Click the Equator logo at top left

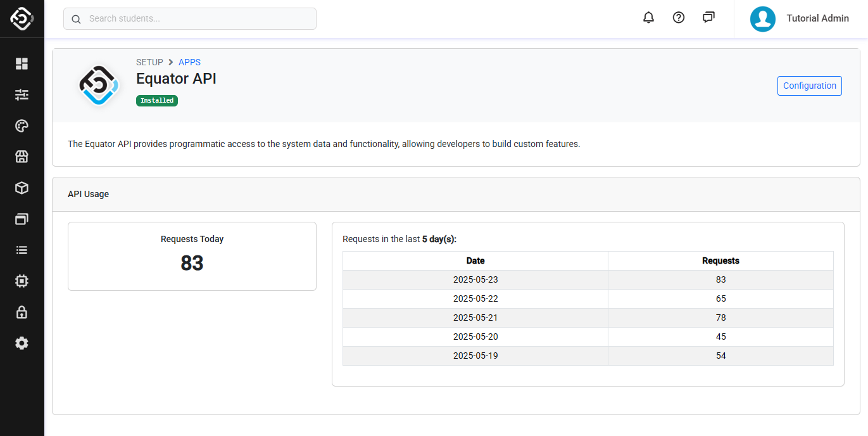pos(22,19)
